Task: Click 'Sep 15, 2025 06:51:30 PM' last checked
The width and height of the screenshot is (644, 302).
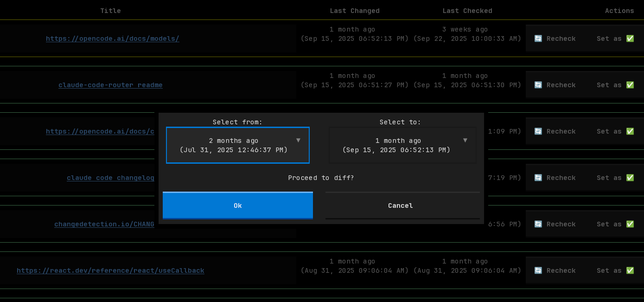Action: point(467,85)
